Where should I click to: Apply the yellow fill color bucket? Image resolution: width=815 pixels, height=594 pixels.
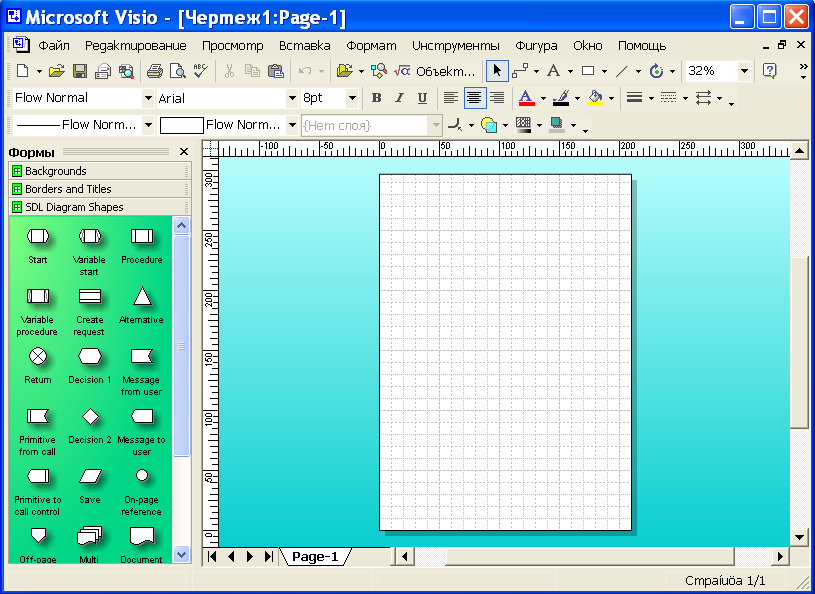[x=595, y=98]
